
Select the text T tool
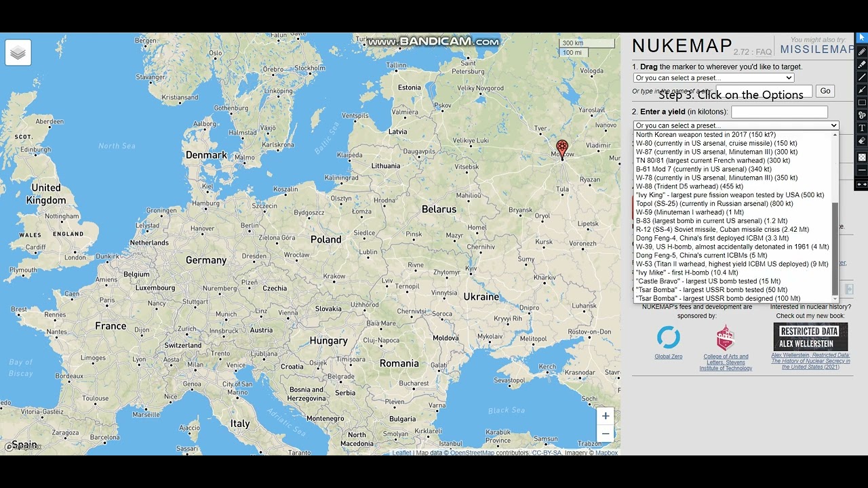862,128
